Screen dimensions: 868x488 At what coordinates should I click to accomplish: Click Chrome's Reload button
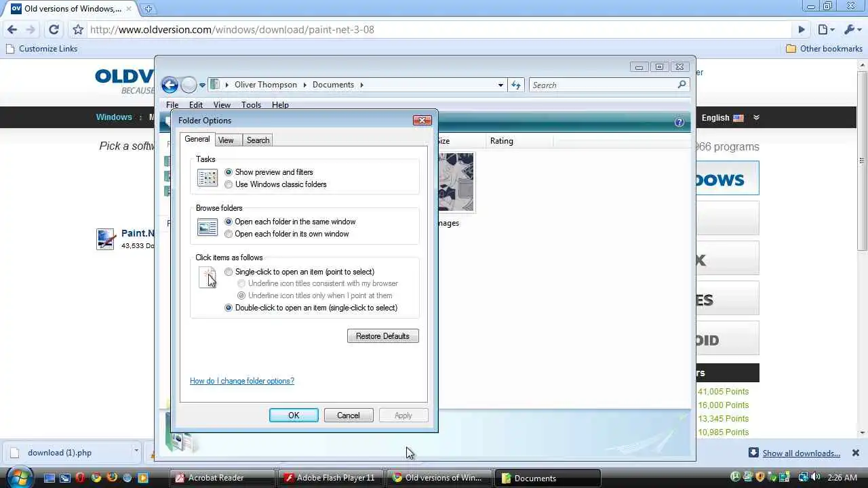(54, 29)
